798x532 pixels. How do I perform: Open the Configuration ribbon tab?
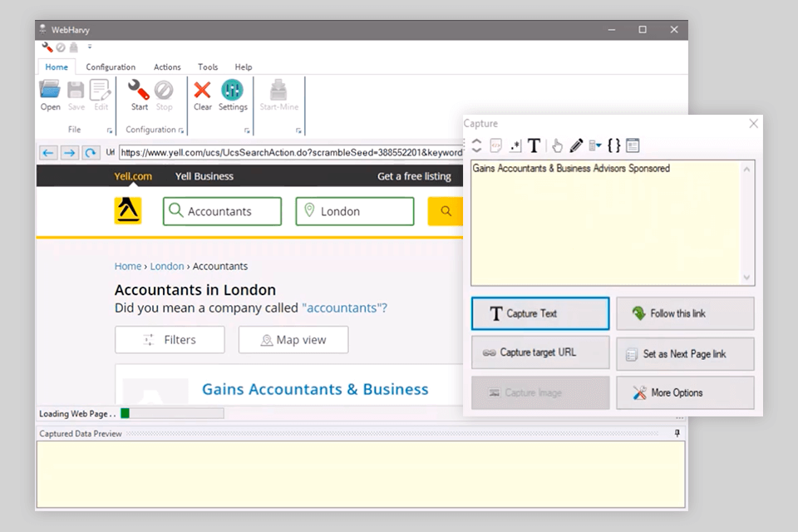click(111, 67)
